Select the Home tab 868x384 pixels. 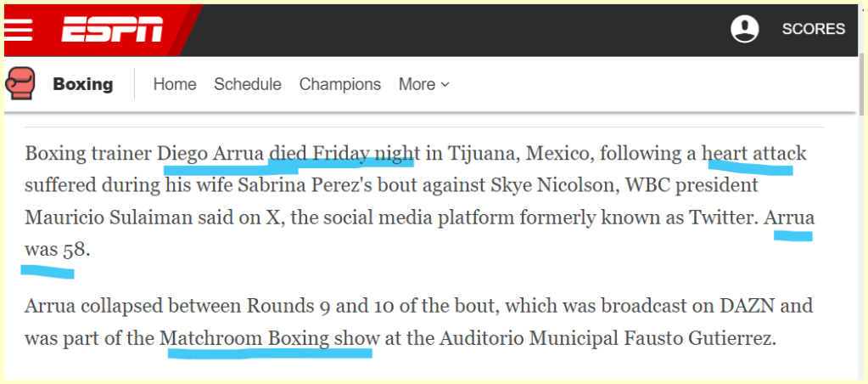174,84
